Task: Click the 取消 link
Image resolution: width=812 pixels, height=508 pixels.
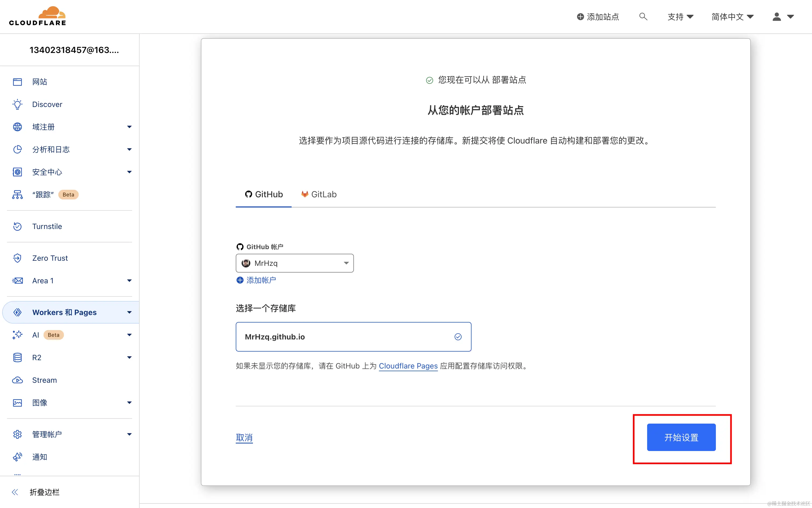Action: tap(244, 438)
